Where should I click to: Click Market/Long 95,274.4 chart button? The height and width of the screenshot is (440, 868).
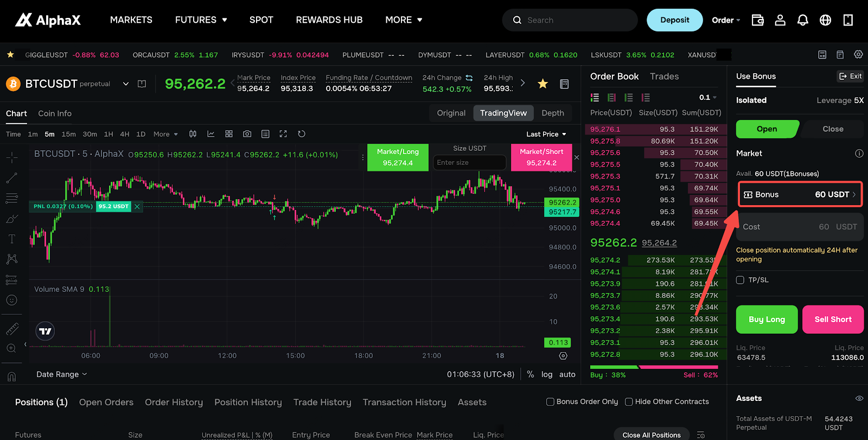click(x=398, y=157)
